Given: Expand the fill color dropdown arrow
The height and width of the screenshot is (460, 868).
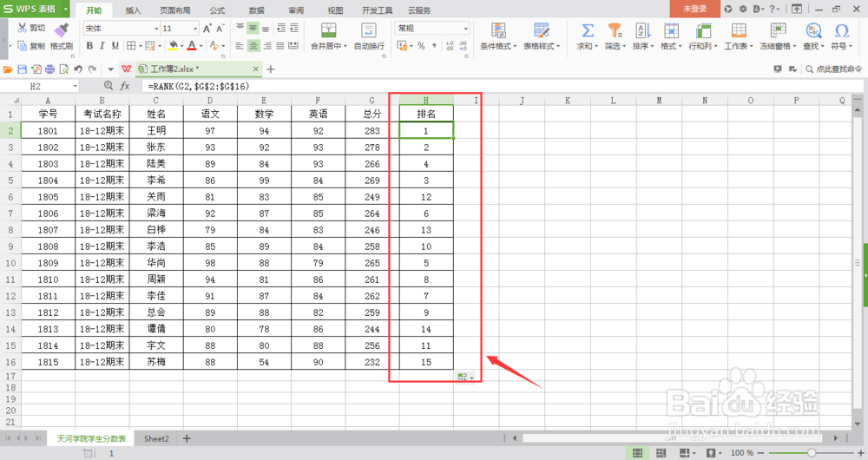Looking at the screenshot, I should (x=181, y=46).
